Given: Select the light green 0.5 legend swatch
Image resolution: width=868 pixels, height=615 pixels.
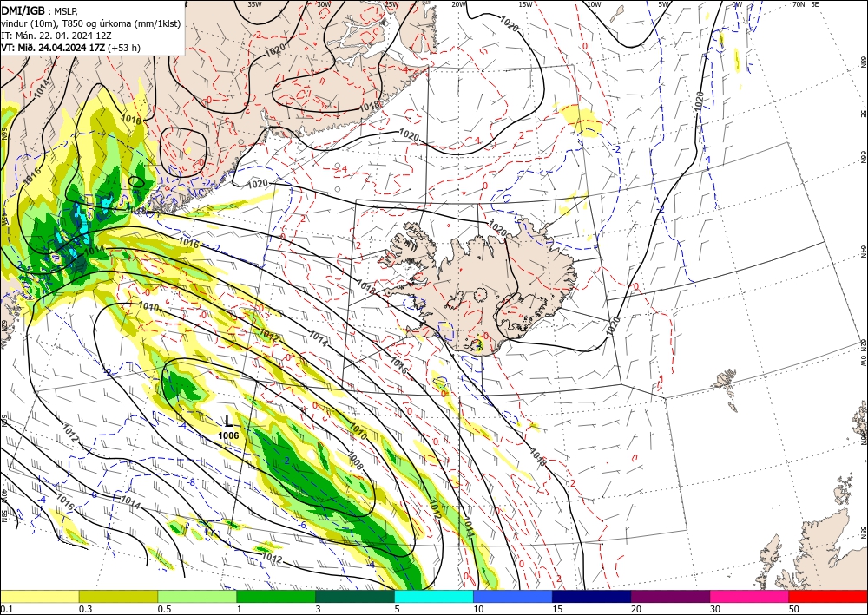Looking at the screenshot, I should click(197, 596).
